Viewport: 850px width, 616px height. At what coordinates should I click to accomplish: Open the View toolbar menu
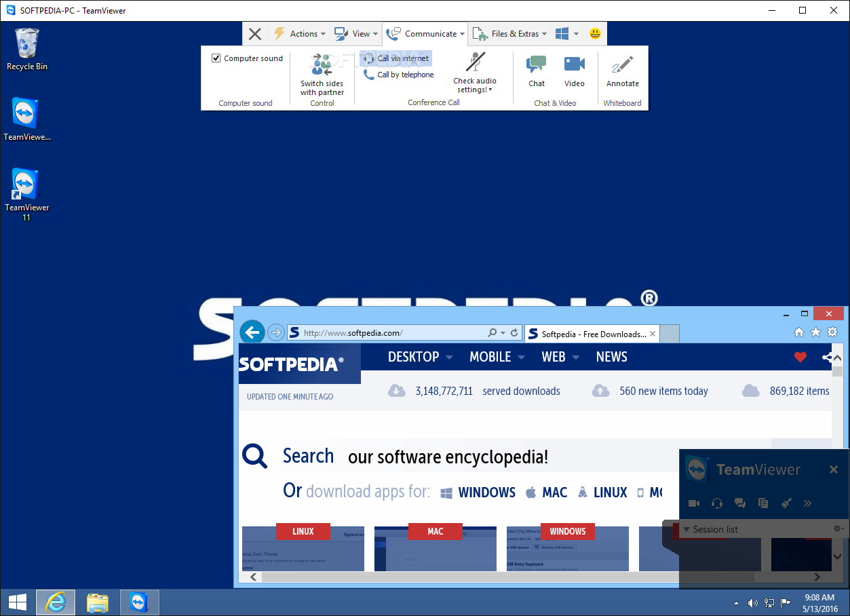356,34
